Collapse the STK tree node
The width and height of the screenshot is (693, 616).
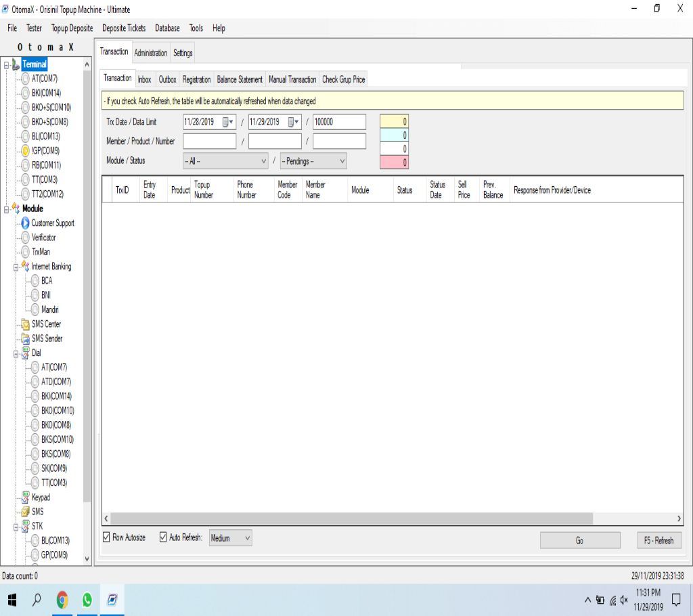[x=16, y=527]
